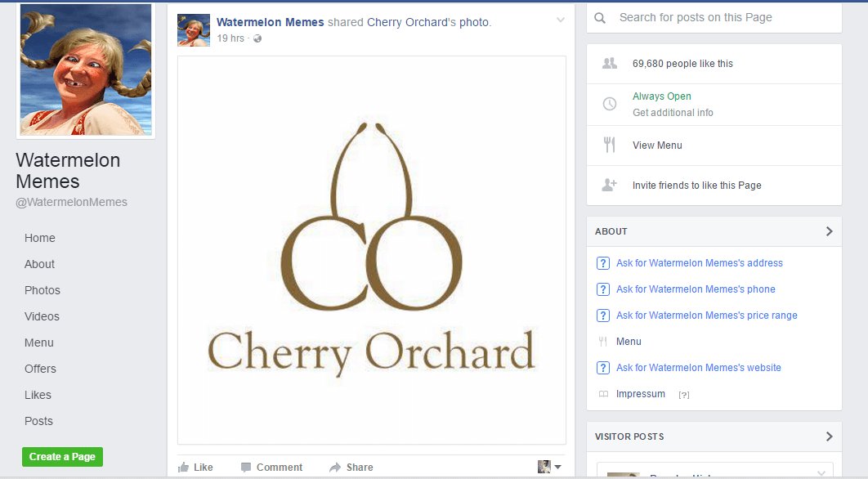Expand the ABOUT section chevron
Screen dimensions: 868x479
(x=829, y=231)
